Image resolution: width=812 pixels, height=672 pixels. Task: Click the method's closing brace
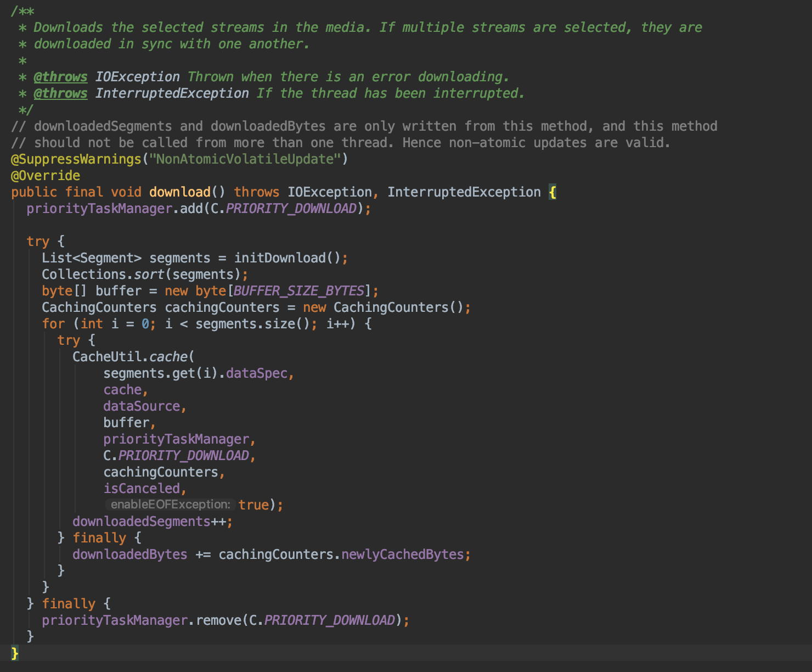(13, 653)
